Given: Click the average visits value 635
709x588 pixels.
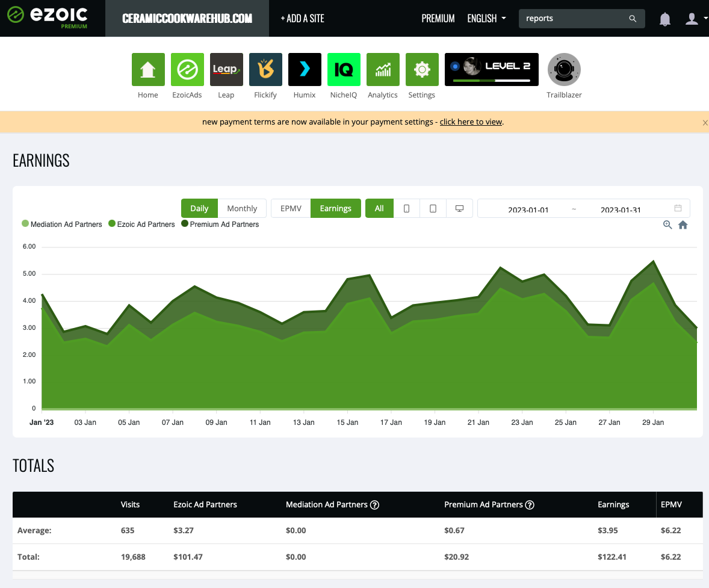Looking at the screenshot, I should click(x=128, y=530).
